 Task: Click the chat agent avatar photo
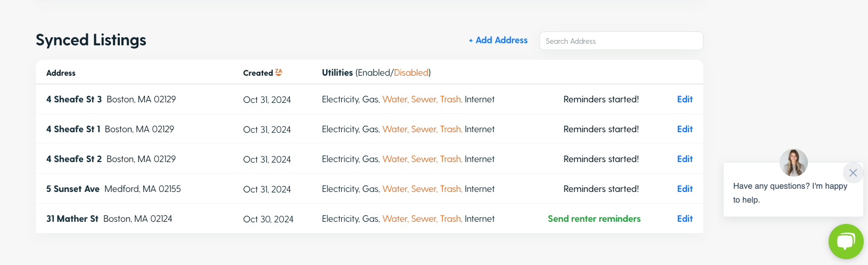point(793,163)
